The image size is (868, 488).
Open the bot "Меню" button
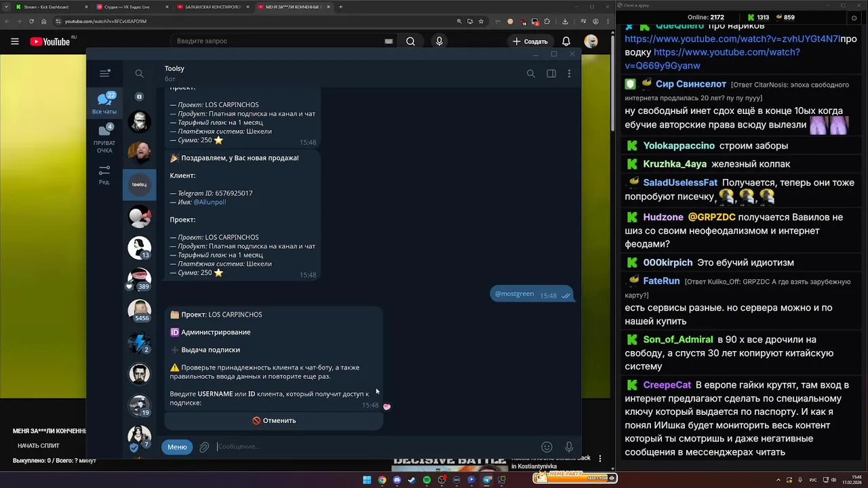click(177, 447)
